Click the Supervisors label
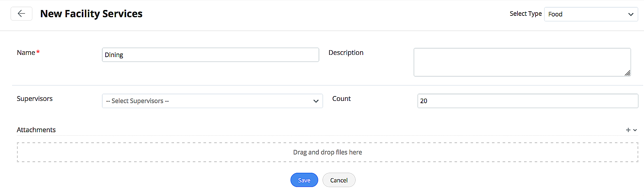 (x=34, y=99)
